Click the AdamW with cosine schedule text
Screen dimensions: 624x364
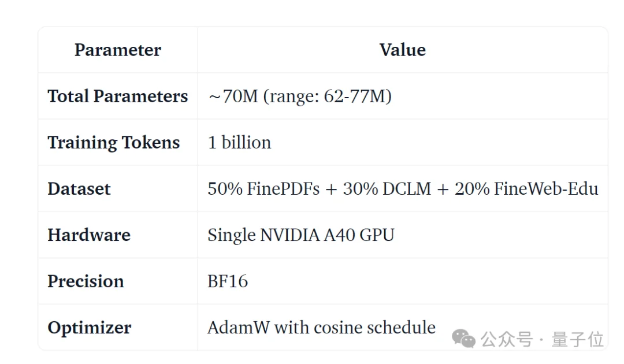pos(321,328)
